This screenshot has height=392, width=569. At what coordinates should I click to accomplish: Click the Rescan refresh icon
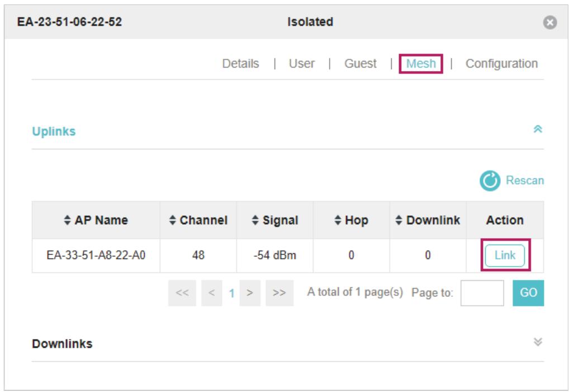pos(490,181)
